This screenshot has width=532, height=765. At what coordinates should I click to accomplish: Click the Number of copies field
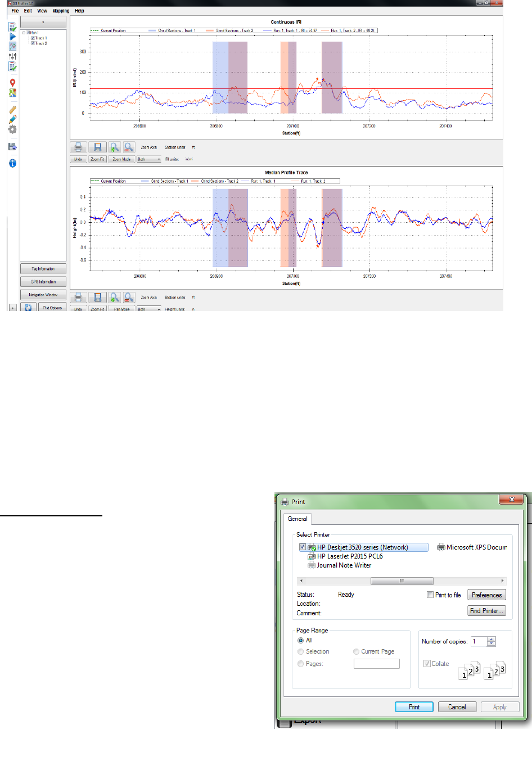479,641
